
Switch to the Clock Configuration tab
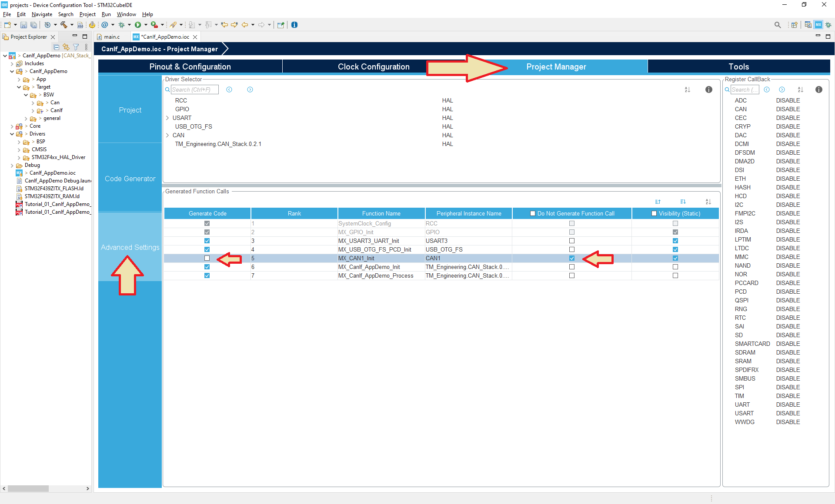(374, 66)
